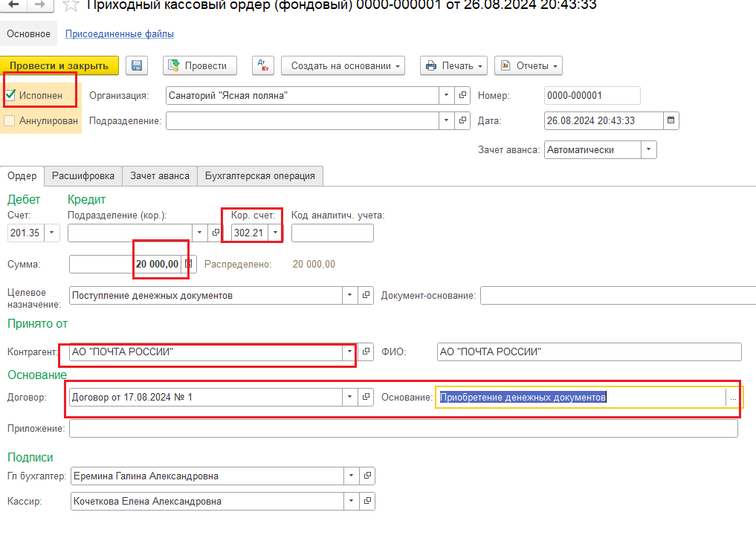The height and width of the screenshot is (544, 756).
Task: Expand Гл бухгалтер dropdown
Action: 352,476
